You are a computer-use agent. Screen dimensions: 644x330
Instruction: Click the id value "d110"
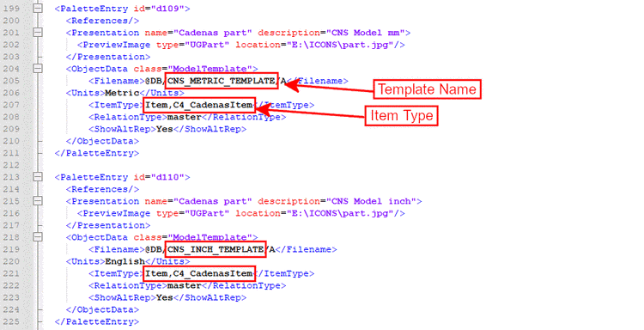click(167, 177)
